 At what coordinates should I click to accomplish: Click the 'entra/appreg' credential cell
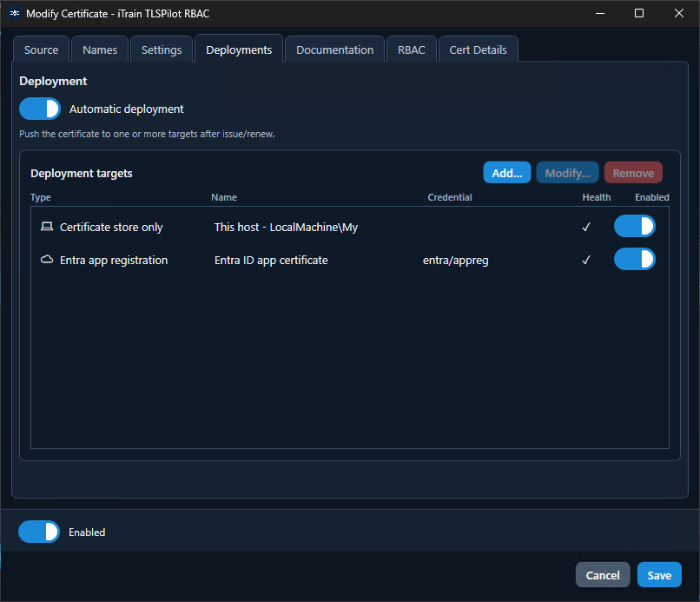click(x=455, y=260)
